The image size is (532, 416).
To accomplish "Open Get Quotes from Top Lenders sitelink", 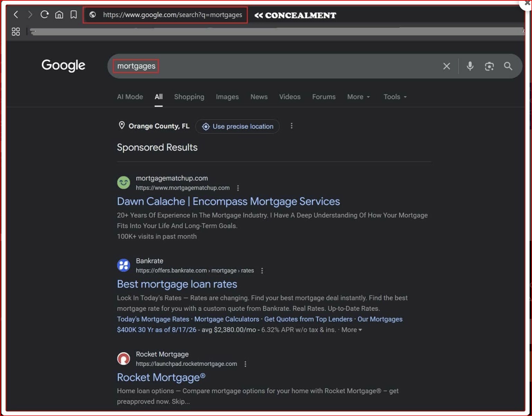I will click(x=308, y=319).
